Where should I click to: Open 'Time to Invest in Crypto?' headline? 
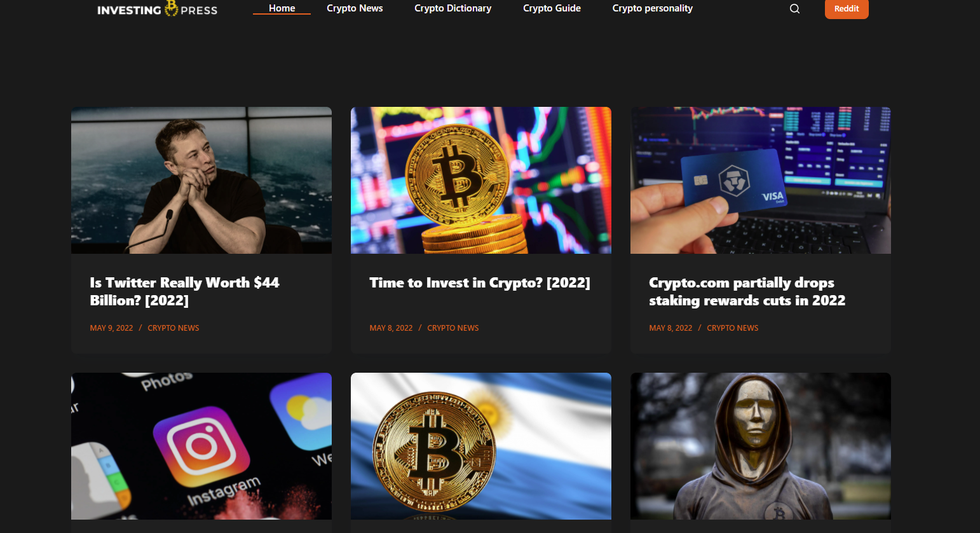480,283
